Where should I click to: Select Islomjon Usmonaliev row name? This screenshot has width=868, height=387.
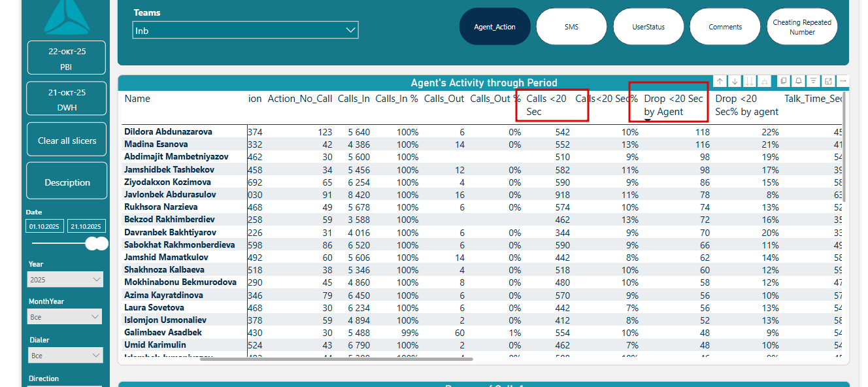(165, 320)
